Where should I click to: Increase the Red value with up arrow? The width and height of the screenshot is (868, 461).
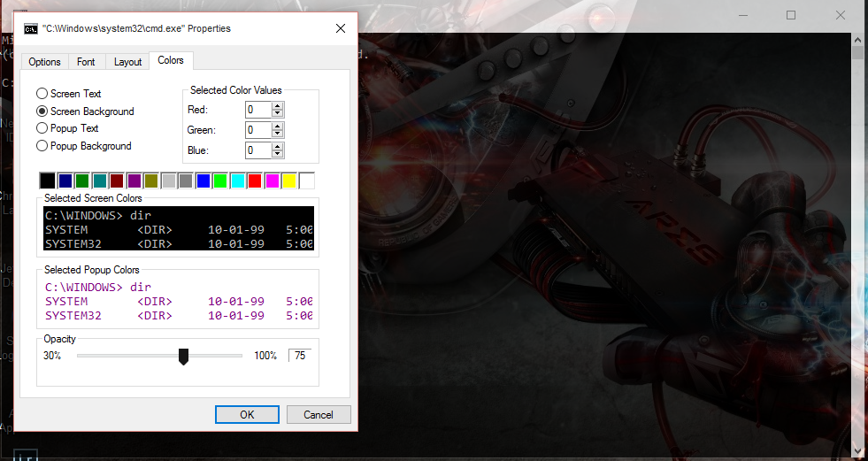click(278, 106)
